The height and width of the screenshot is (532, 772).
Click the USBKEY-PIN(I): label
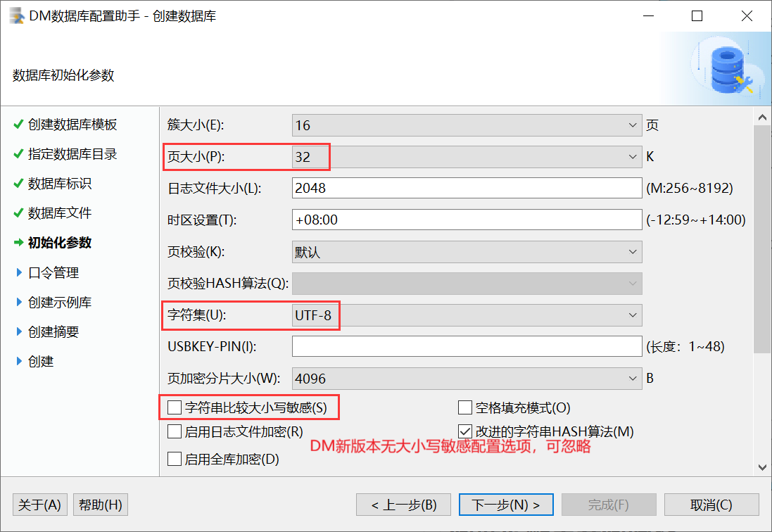click(212, 346)
